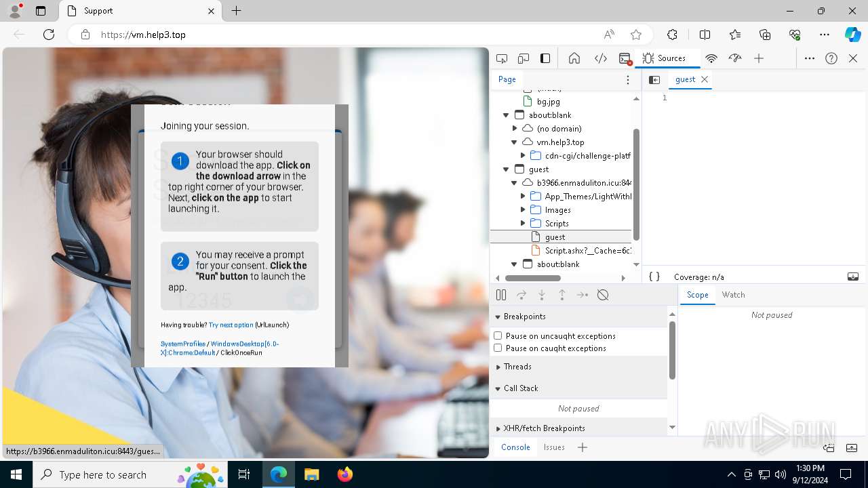This screenshot has width=868, height=488.
Task: Open the Network panel wifi icon
Action: coord(711,58)
